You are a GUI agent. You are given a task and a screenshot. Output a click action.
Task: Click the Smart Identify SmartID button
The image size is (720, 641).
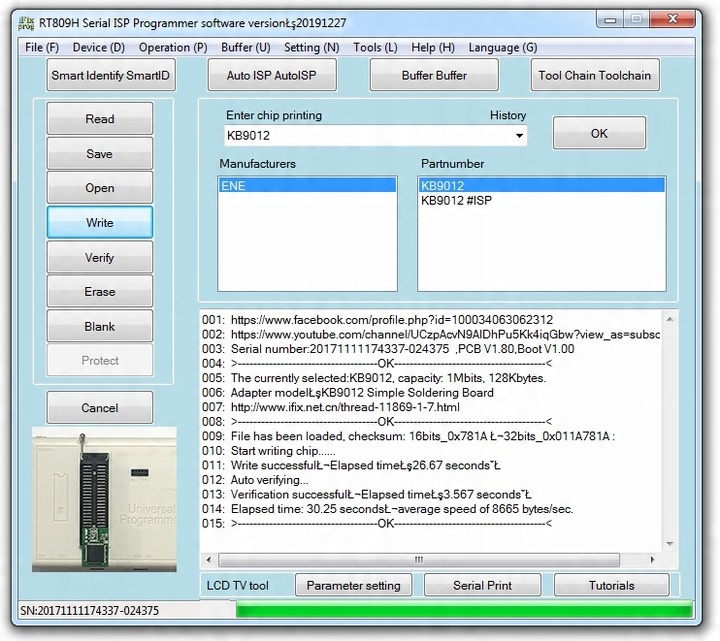[111, 75]
